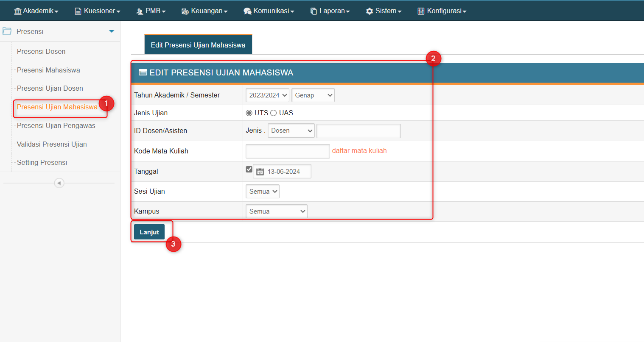Open the Genap semester dropdown
This screenshot has height=342, width=644.
313,95
